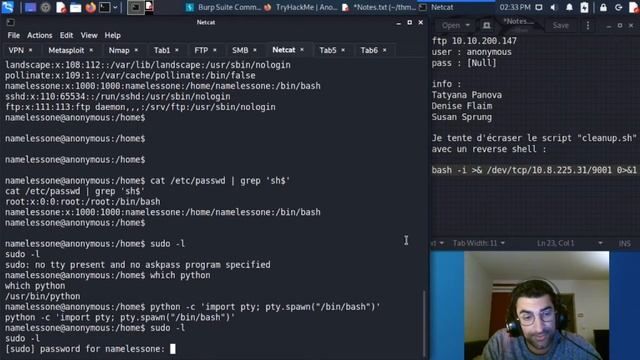Click the terminal vertical scrollbar

click(x=424, y=323)
